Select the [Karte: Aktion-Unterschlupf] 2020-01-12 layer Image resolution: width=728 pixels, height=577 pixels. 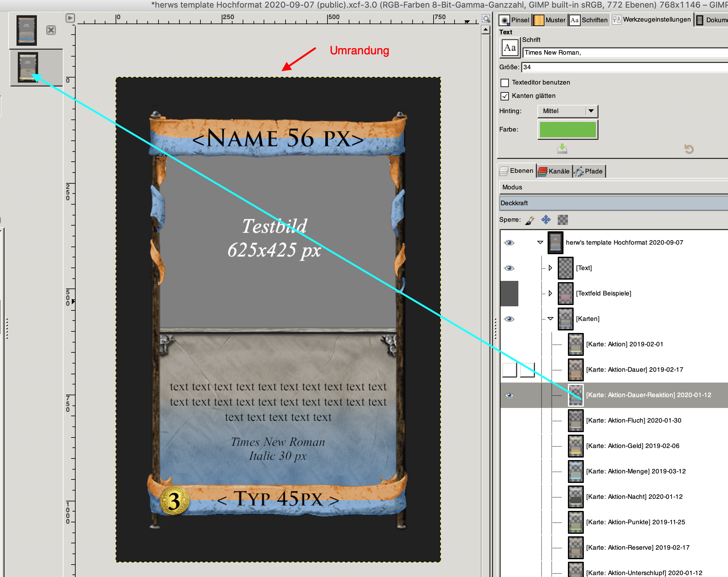[x=644, y=573]
